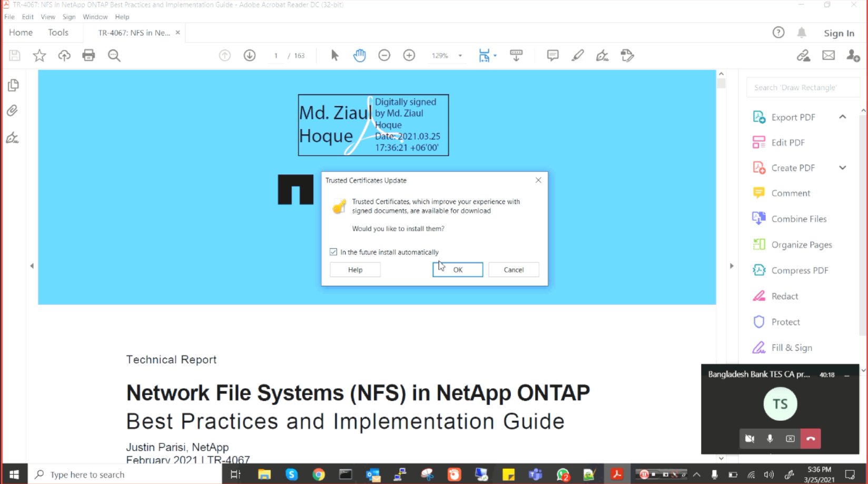The height and width of the screenshot is (484, 868).
Task: Click Cancel in the certificates dialog
Action: [514, 270]
